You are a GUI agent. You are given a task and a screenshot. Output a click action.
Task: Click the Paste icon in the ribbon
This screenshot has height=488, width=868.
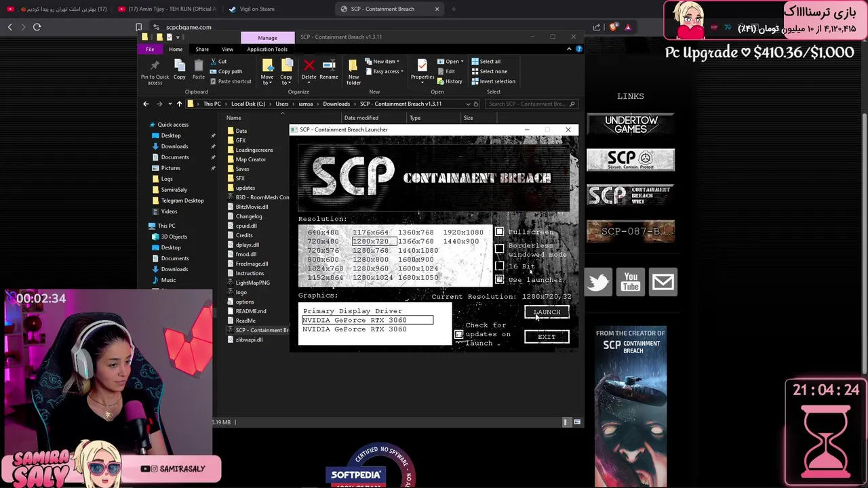[x=198, y=65]
